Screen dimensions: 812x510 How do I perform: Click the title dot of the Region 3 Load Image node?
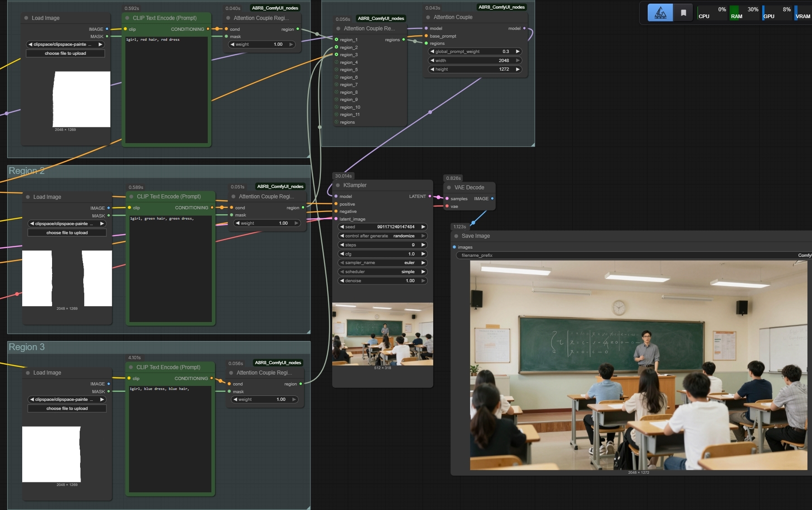28,373
